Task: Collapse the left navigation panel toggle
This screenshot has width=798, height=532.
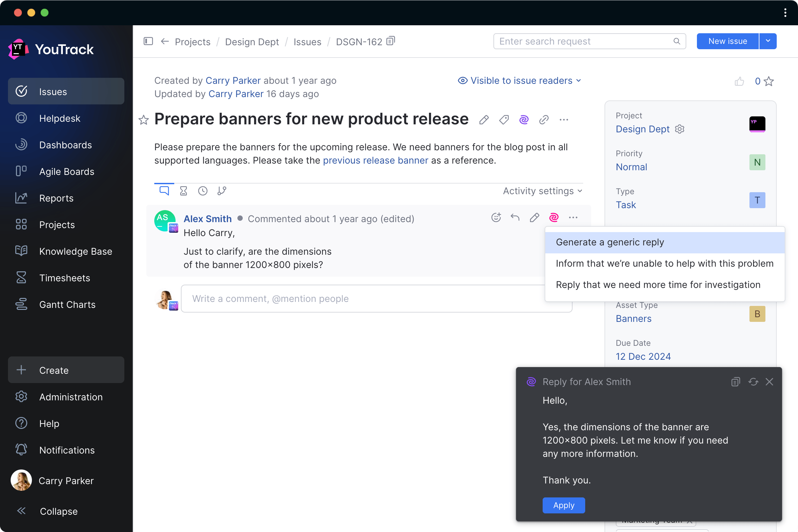Action: [148, 41]
